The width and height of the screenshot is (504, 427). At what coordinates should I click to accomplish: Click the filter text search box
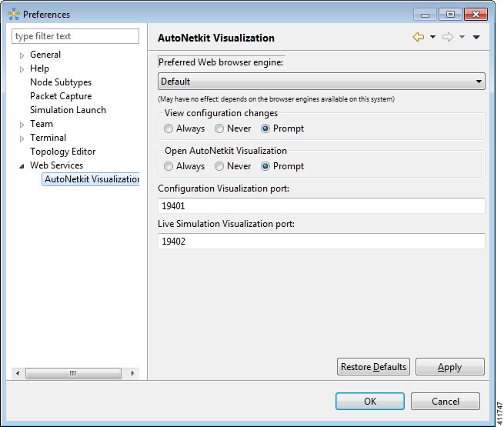pyautogui.click(x=75, y=36)
